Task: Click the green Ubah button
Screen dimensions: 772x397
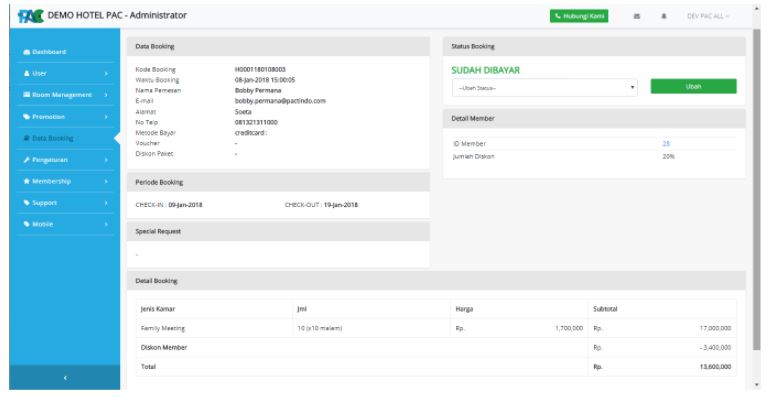Action: click(x=693, y=86)
